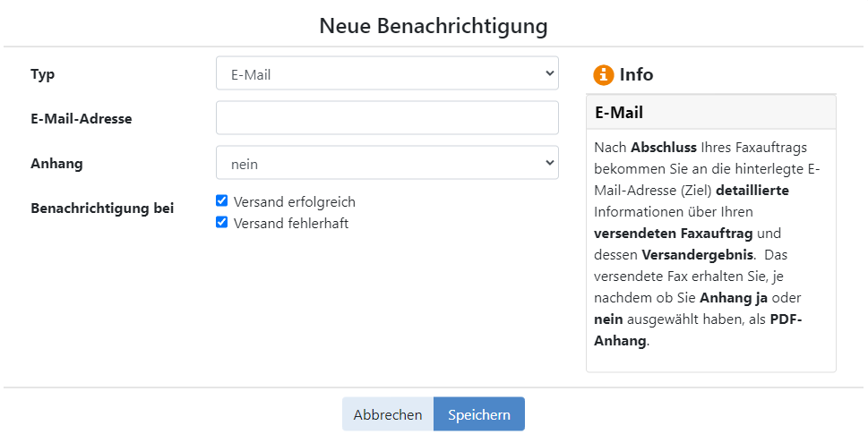Uncheck the Versand fehlerhaft checkbox
The image size is (868, 434).
pyautogui.click(x=221, y=222)
